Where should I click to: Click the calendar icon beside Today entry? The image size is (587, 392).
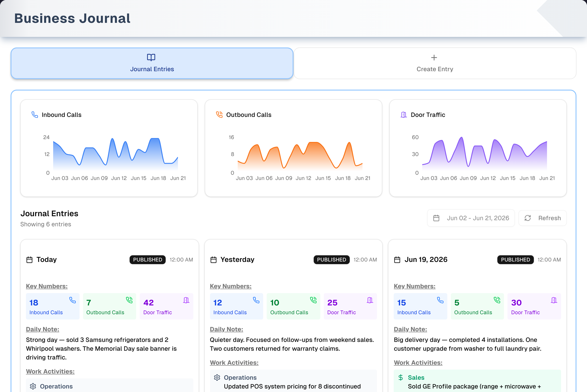click(x=29, y=260)
